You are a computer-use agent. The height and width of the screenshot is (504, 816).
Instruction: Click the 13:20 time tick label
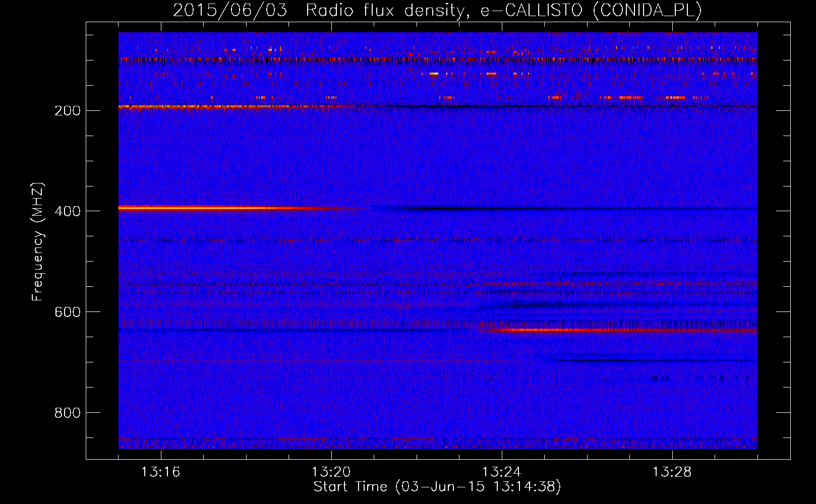coord(331,472)
